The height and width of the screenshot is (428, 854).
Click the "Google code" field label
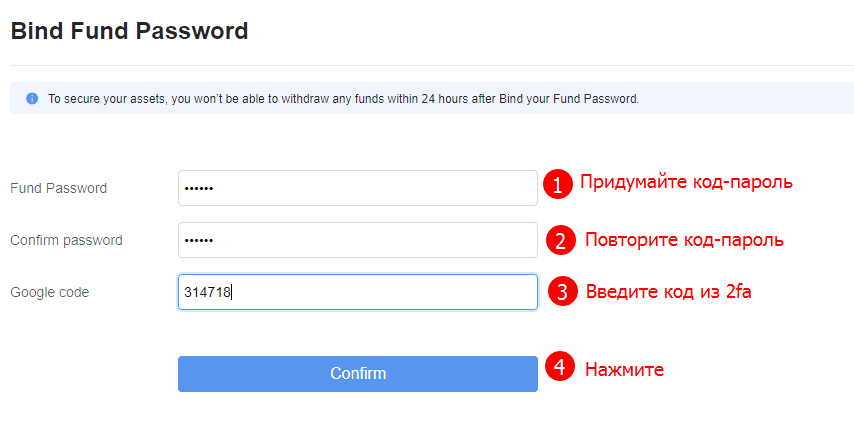pyautogui.click(x=49, y=292)
